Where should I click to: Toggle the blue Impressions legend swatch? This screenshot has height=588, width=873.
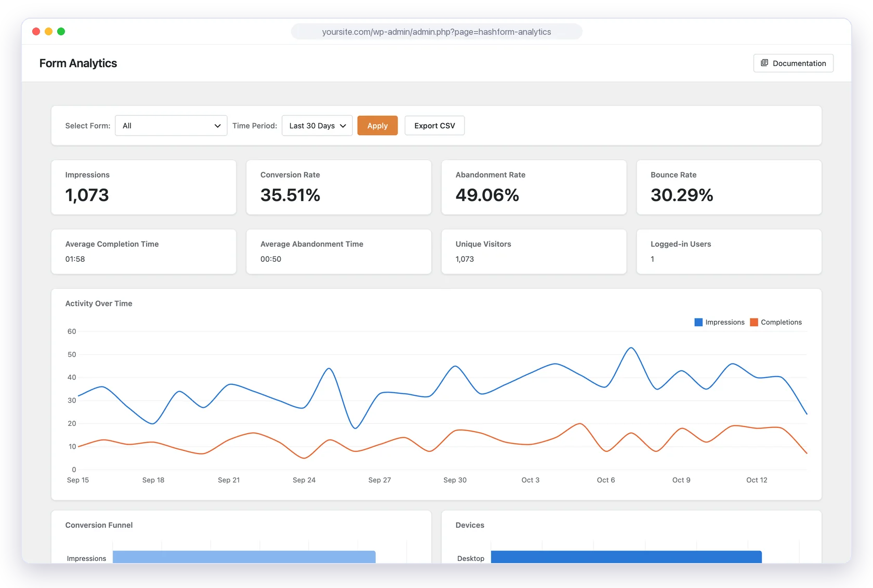coord(698,322)
